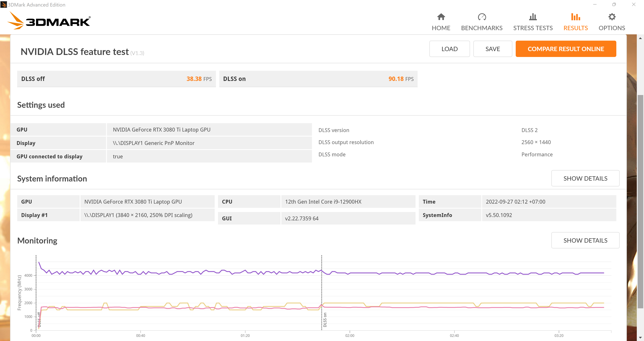
Task: Click the Performance DLSS mode value
Action: [537, 154]
